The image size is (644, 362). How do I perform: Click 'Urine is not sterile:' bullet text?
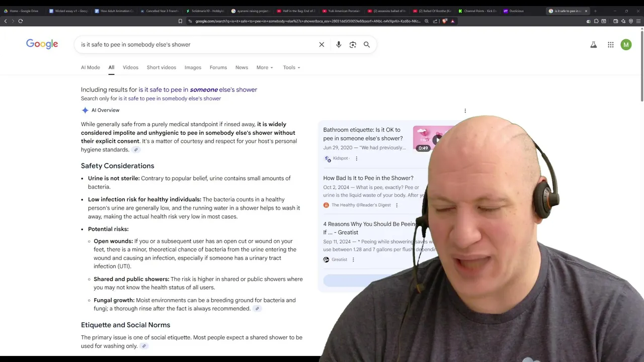[x=114, y=178]
